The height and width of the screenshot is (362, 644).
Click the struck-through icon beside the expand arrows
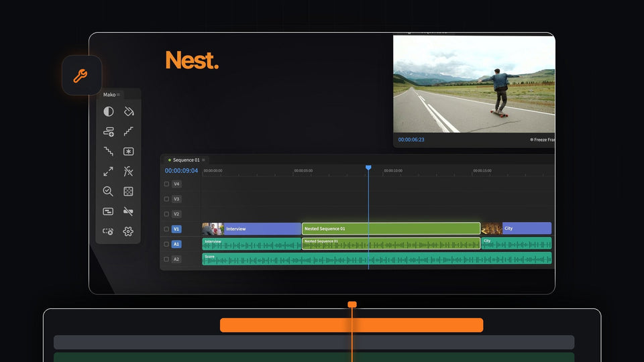point(129,171)
